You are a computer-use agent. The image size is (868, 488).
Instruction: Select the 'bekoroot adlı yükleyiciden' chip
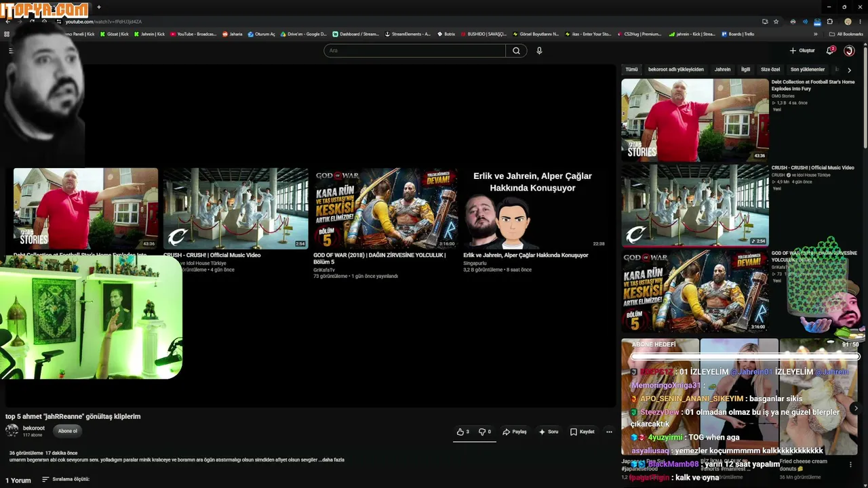(x=676, y=69)
